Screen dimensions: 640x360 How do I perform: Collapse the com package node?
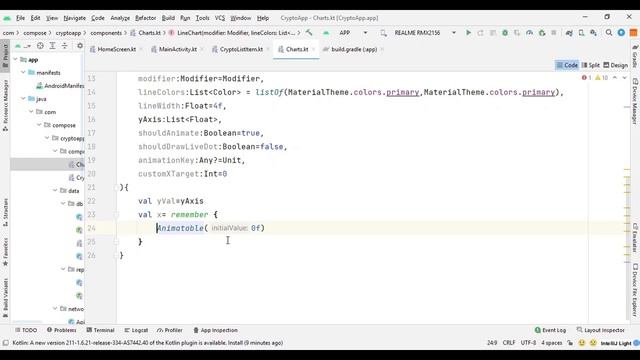(x=31, y=112)
